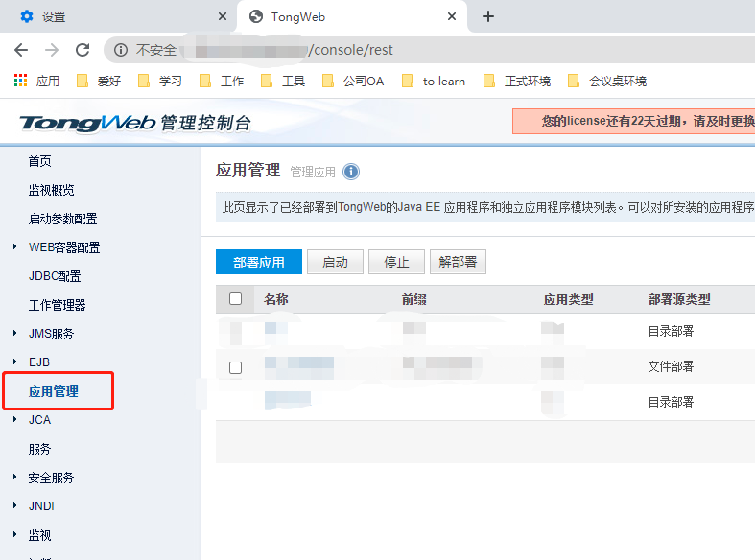Click the address bar URL field
This screenshot has height=560, width=755.
431,50
